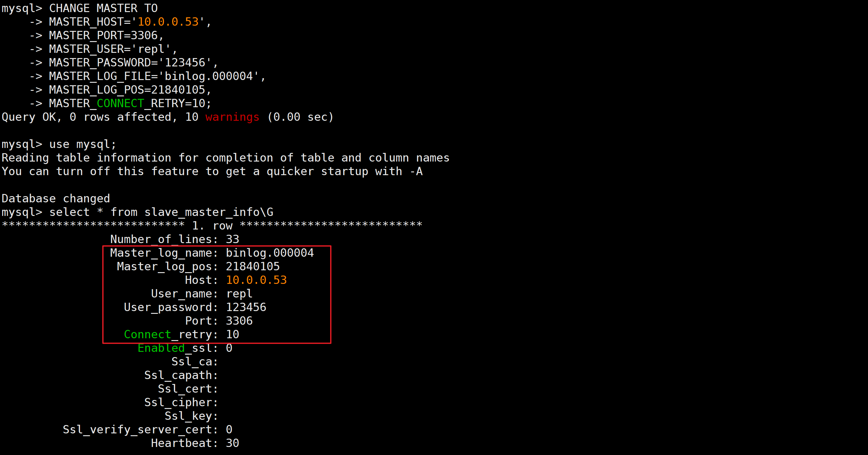Image resolution: width=868 pixels, height=455 pixels.
Task: Click the MASTER_LOG_FILE='binlog.000004' line
Action: coord(157,76)
